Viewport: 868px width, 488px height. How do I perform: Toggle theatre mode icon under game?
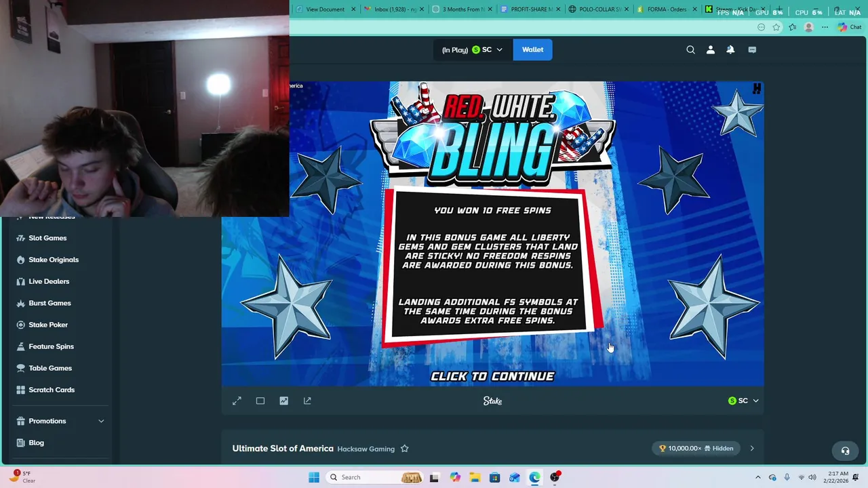(260, 401)
